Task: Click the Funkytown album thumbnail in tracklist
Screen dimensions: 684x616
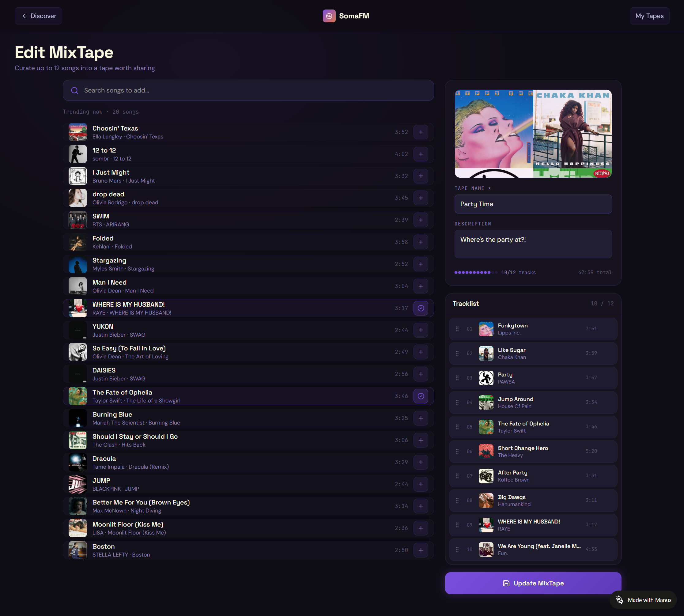Action: [x=486, y=329]
